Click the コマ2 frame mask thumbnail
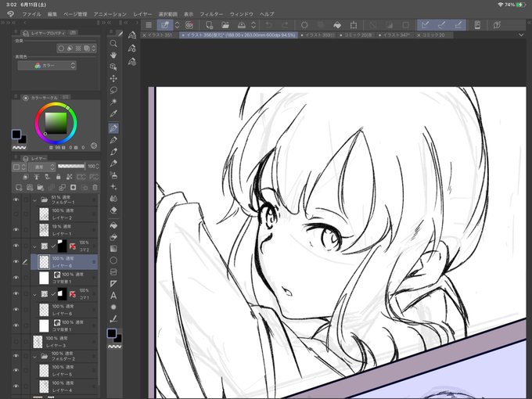532x399 pixels. tap(62, 246)
